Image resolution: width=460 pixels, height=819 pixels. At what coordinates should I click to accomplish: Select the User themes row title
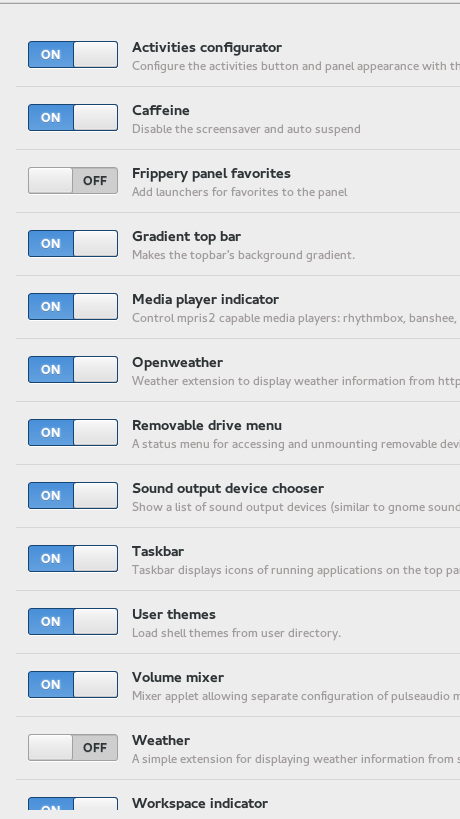174,614
